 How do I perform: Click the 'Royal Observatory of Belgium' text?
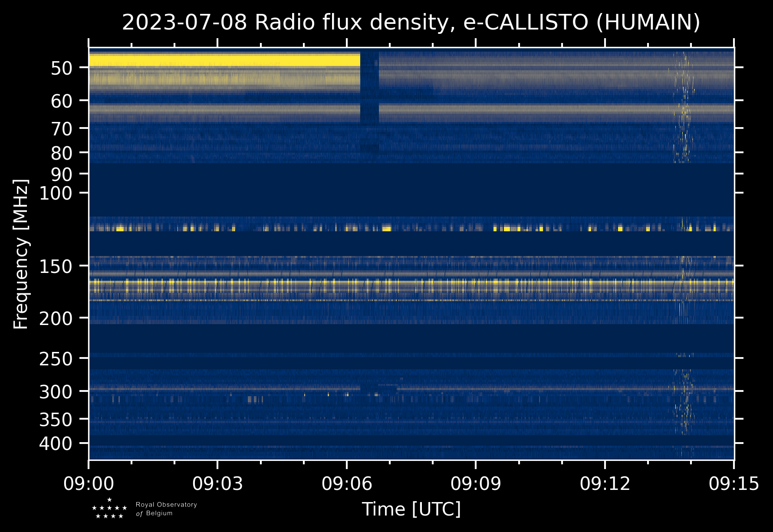[166, 509]
